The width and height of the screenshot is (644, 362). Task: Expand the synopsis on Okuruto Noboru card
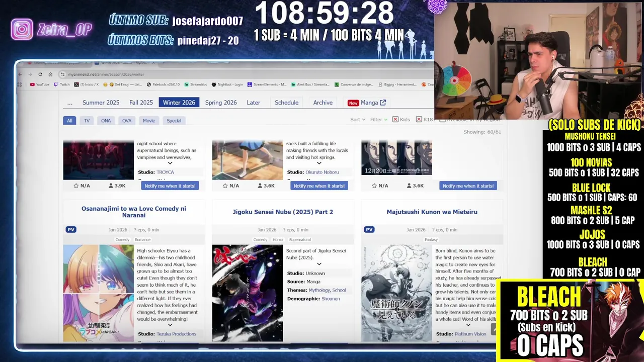pyautogui.click(x=319, y=163)
